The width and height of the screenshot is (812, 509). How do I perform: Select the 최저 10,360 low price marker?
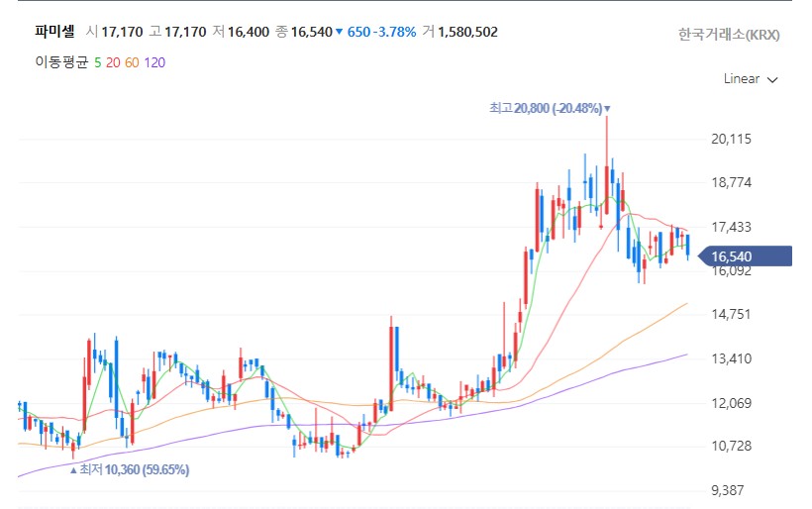pyautogui.click(x=134, y=469)
